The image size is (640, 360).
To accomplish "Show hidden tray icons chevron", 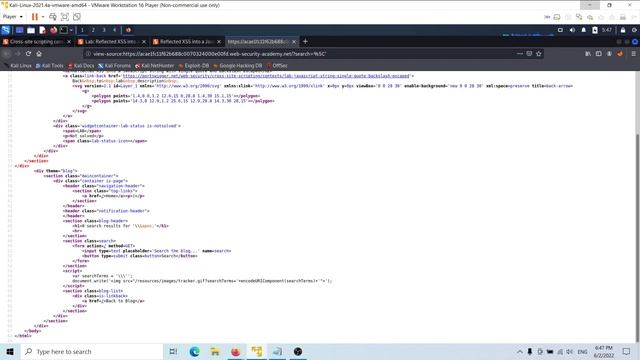I will pos(520,351).
